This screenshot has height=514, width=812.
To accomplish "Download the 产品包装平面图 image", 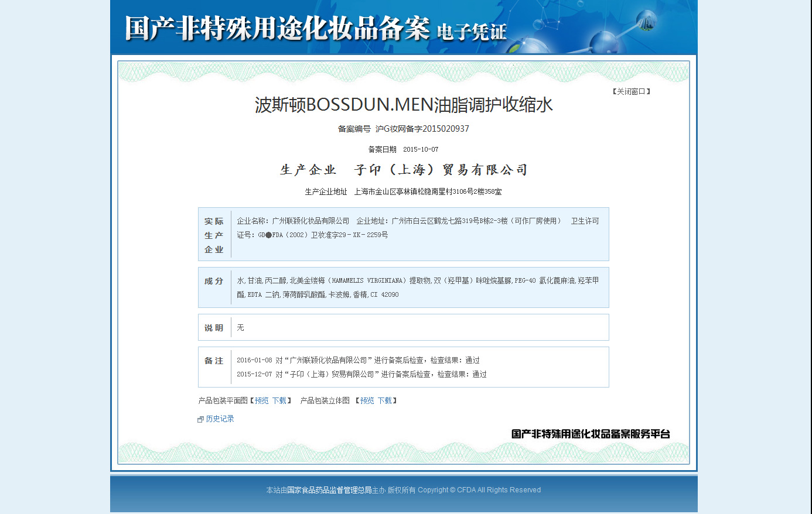I will pos(279,400).
